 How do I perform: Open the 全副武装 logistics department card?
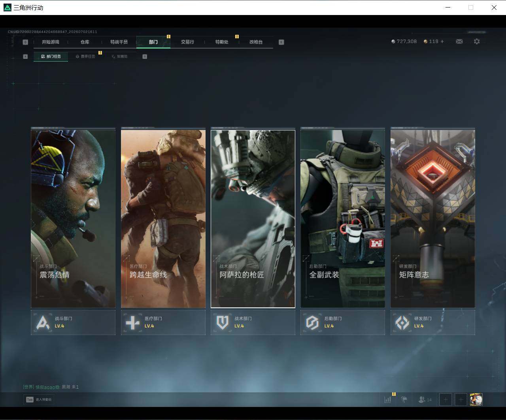(x=343, y=218)
